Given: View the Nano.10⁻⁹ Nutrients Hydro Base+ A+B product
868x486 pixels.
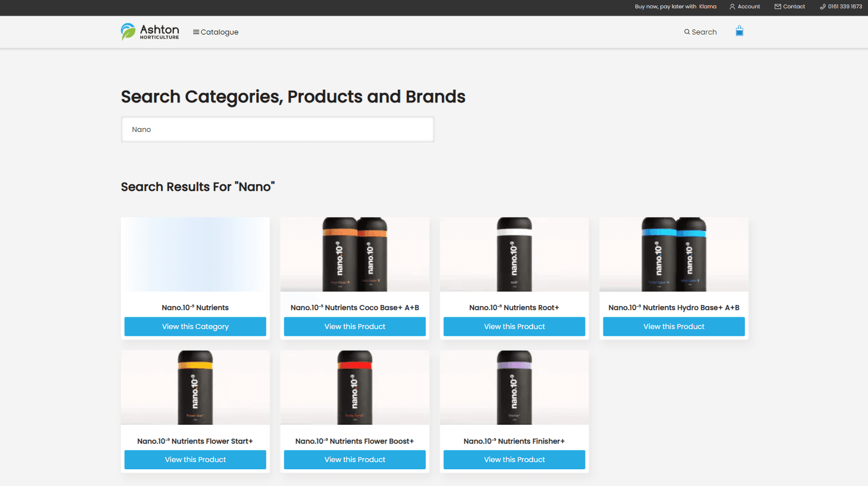Looking at the screenshot, I should point(674,326).
